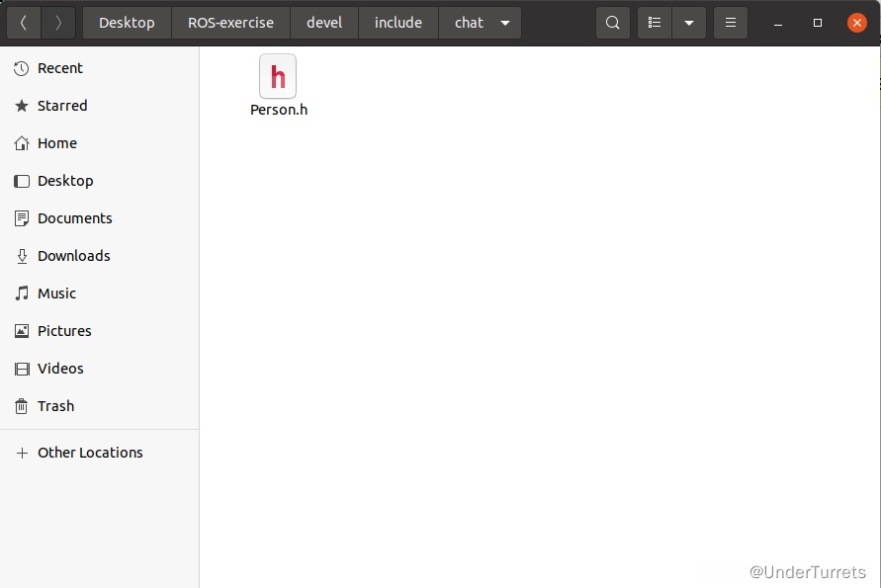This screenshot has width=881, height=588.
Task: Expand the chat path dropdown arrow
Action: point(505,23)
